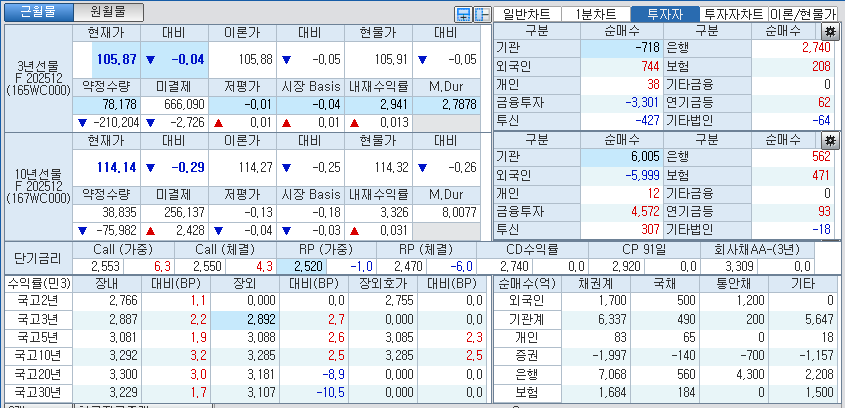845x408 pixels.
Task: Open the 투자자차트 tab
Action: tap(733, 14)
